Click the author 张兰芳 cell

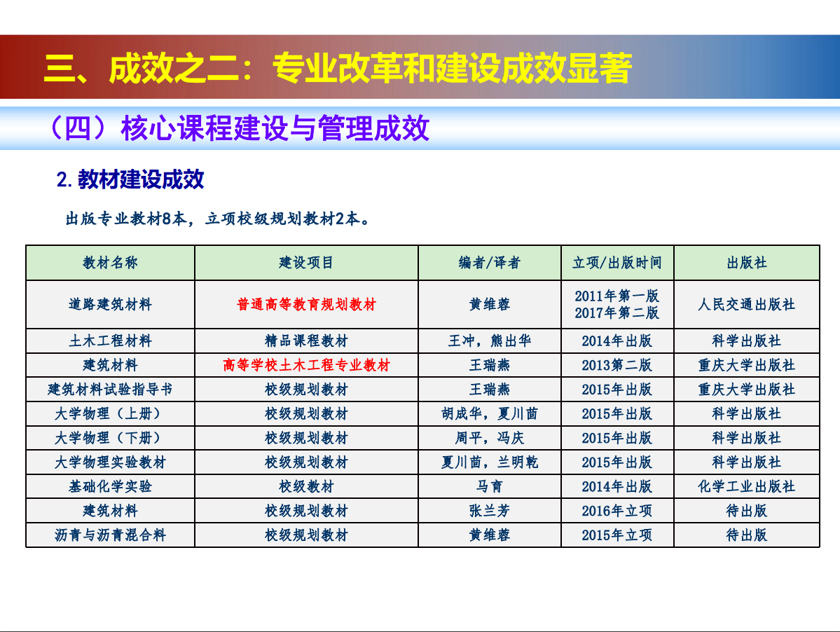coord(489,511)
